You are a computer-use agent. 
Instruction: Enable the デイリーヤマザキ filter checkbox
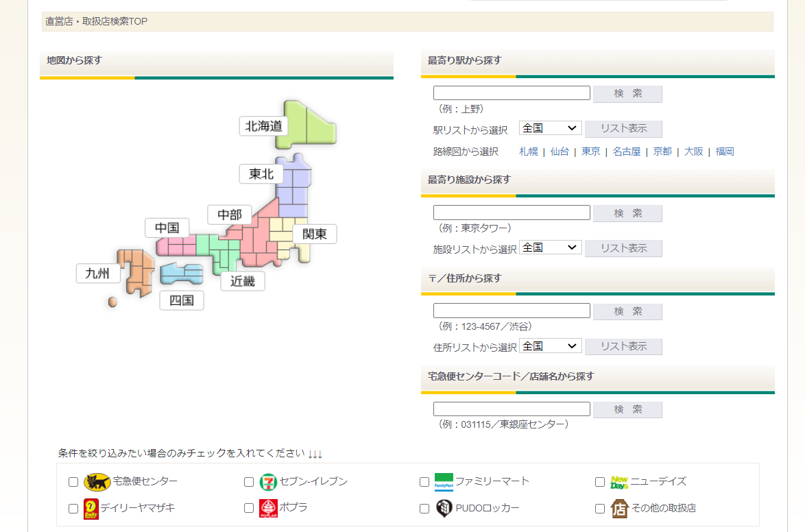click(x=73, y=509)
